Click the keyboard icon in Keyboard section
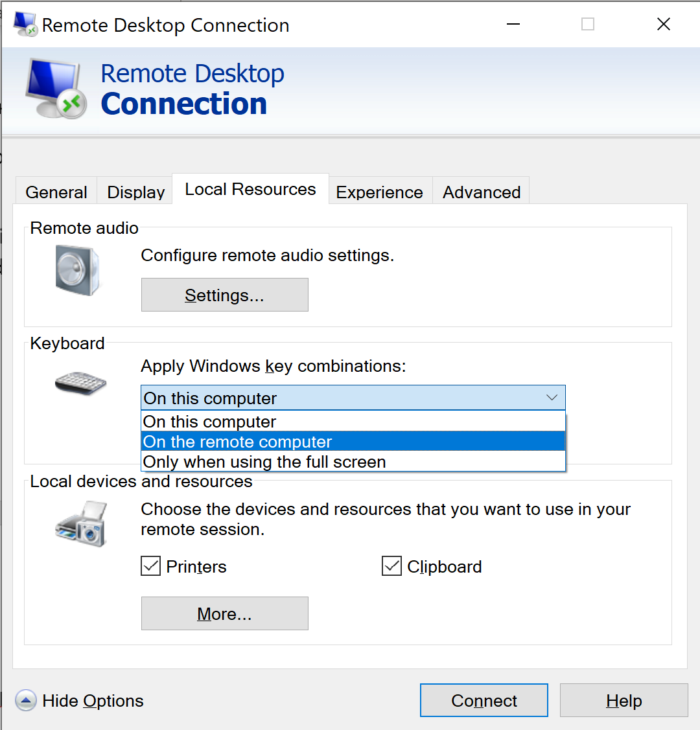 [x=80, y=383]
